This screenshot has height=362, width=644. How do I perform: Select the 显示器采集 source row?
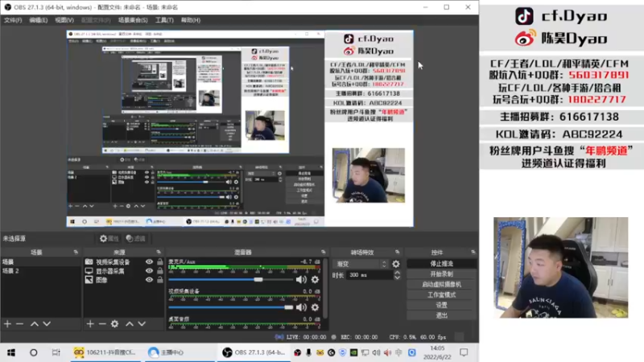[x=124, y=271]
